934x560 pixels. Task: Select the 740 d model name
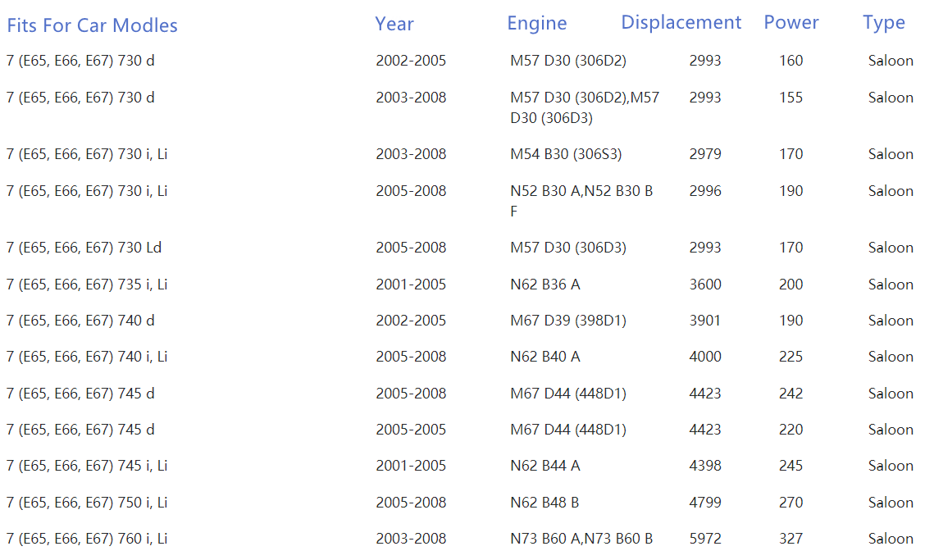pyautogui.click(x=80, y=321)
